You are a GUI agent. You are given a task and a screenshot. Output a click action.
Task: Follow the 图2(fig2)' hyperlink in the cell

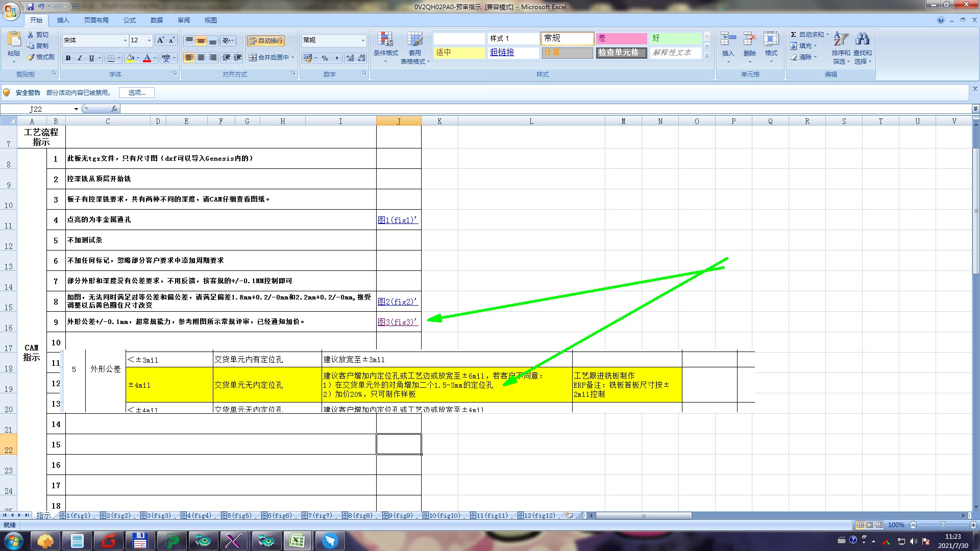(x=397, y=302)
